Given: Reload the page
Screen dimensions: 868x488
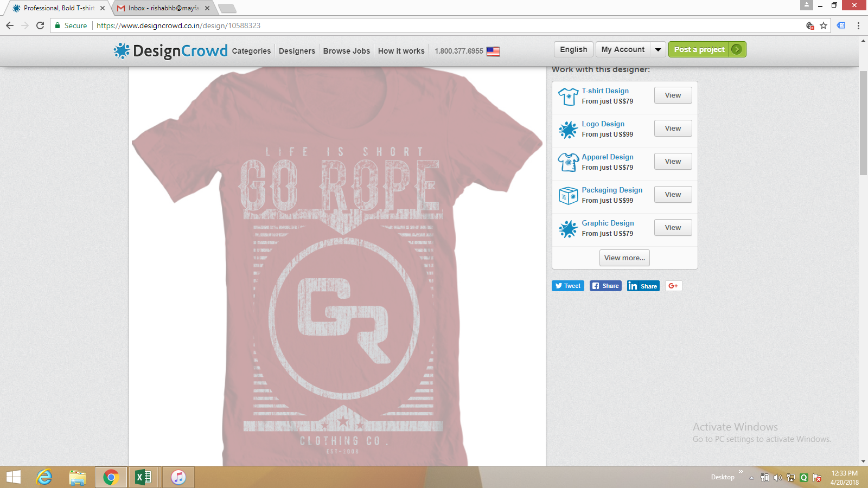Looking at the screenshot, I should (40, 25).
